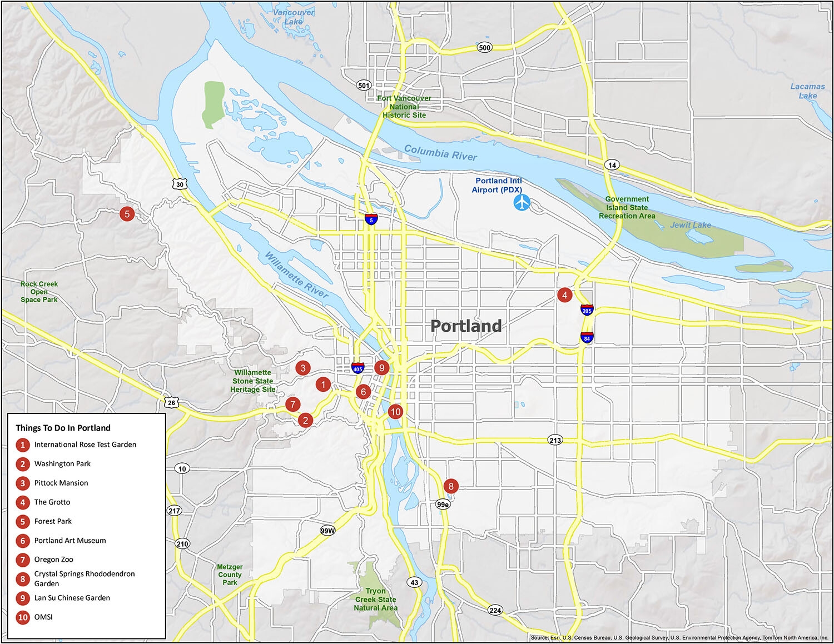Select marker 5 for Forest Park

point(127,213)
